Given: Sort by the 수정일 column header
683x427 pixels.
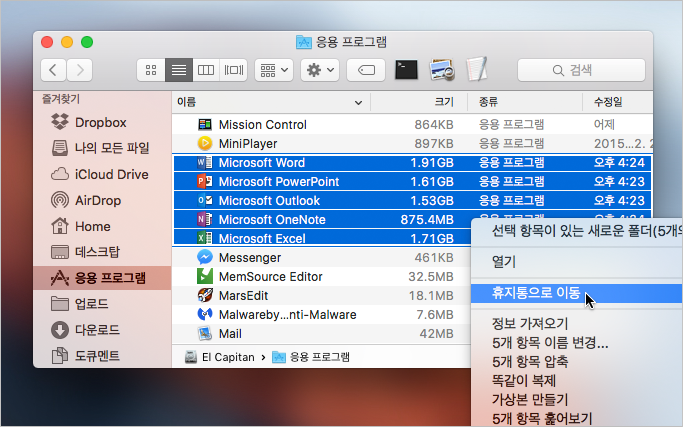Looking at the screenshot, I should (x=618, y=102).
